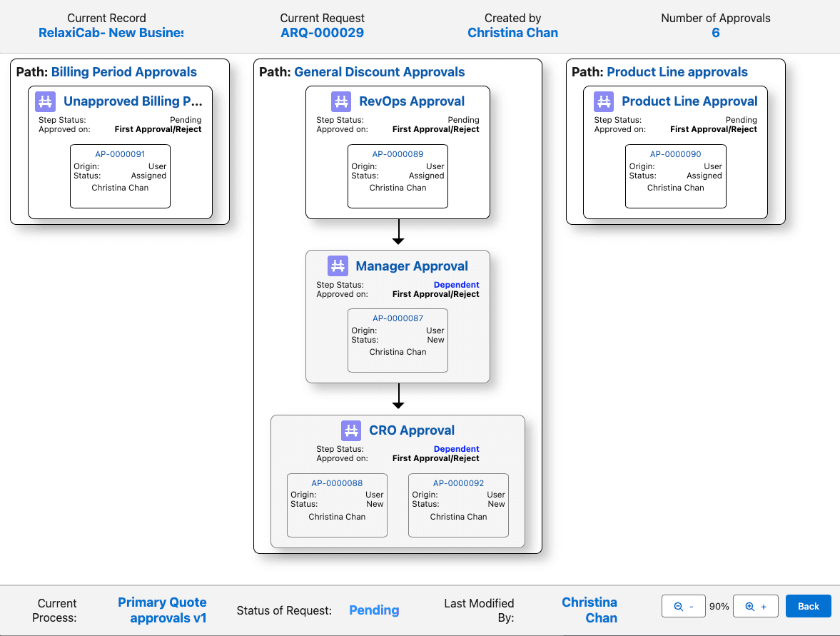Image resolution: width=840 pixels, height=636 pixels.
Task: Click the Unapproved Billing step icon
Action: 45,101
